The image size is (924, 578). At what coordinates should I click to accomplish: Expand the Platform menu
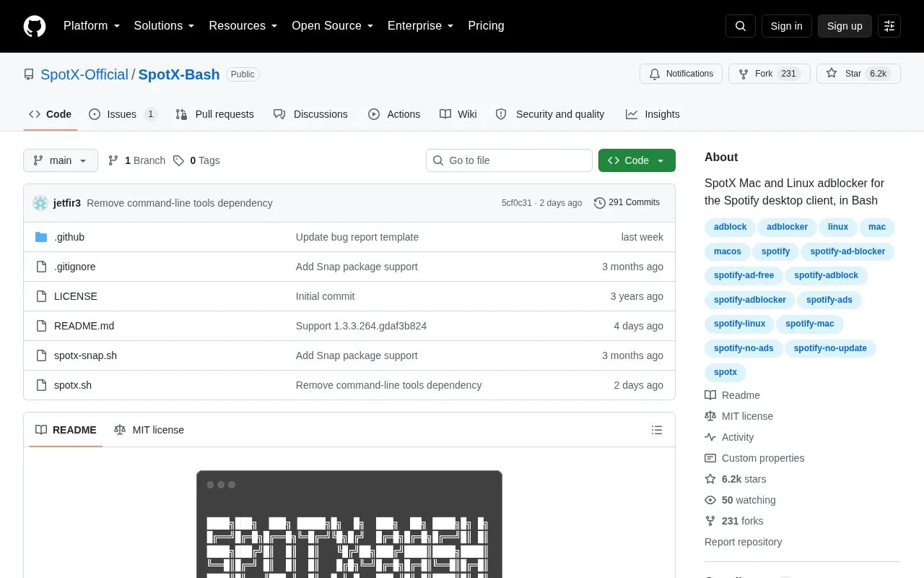92,26
